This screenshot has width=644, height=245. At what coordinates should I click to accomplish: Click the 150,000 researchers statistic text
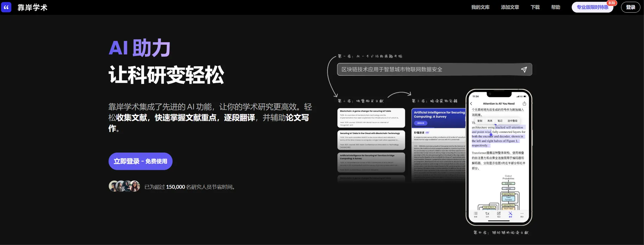tap(190, 187)
